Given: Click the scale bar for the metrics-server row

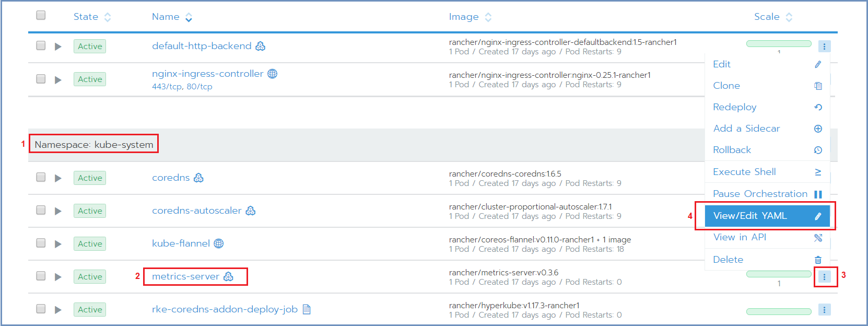Looking at the screenshot, I should 779,274.
